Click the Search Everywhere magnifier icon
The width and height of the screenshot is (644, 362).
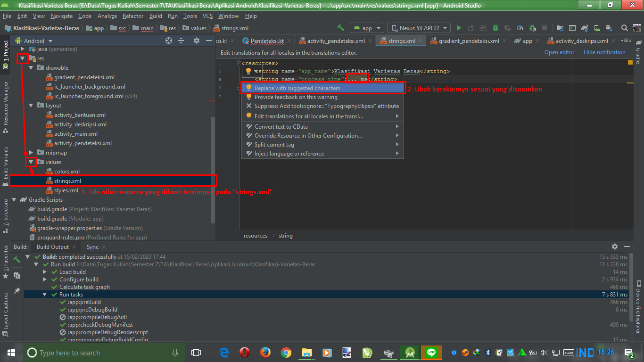pos(625,28)
